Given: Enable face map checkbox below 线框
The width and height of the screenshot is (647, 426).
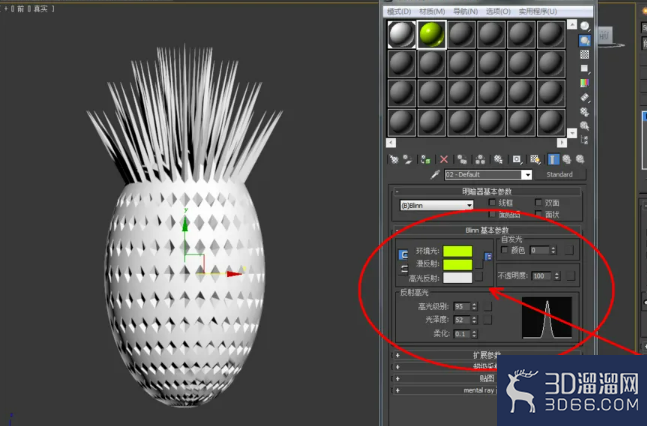Looking at the screenshot, I should coord(492,214).
